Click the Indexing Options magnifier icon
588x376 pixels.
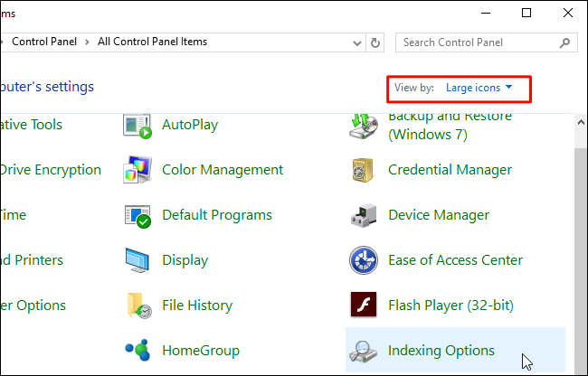[363, 350]
